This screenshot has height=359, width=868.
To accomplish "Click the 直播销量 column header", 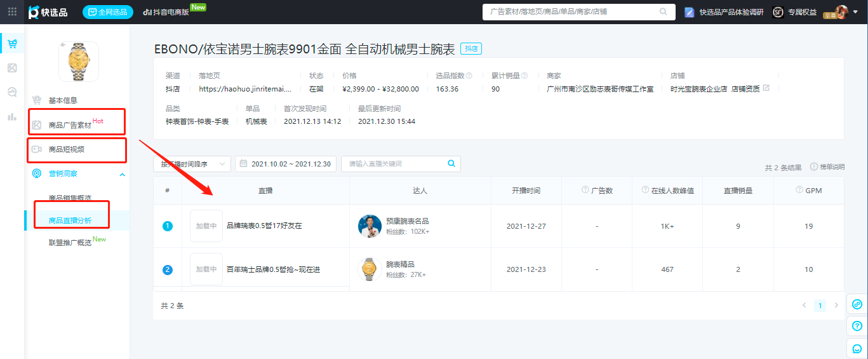I will coord(738,191).
